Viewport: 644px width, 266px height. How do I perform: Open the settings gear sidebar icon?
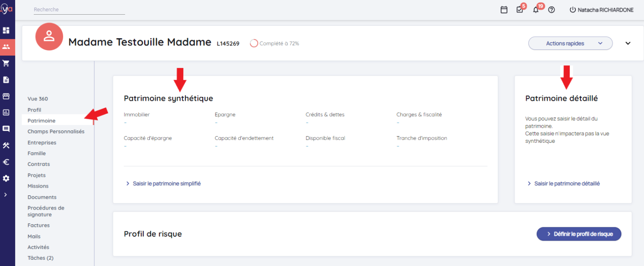6,178
